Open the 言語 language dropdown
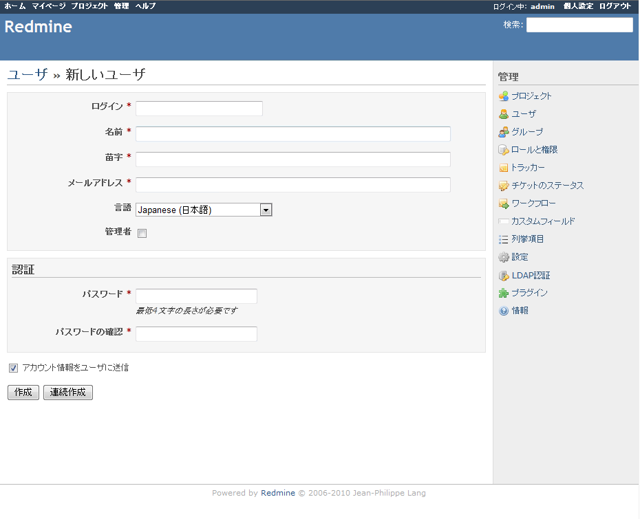The height and width of the screenshot is (519, 640). 204,210
